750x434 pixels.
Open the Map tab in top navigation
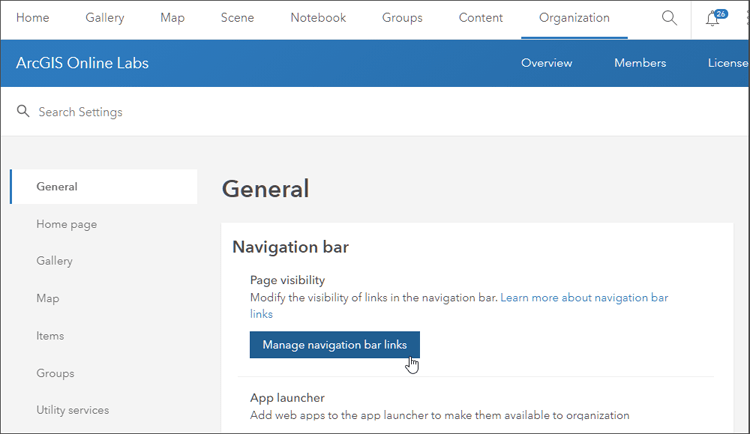click(x=172, y=18)
